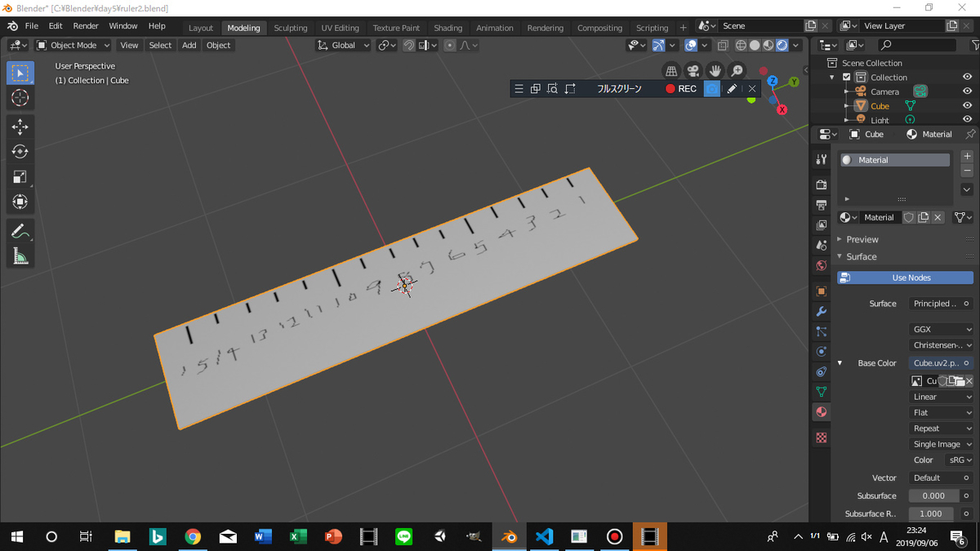
Task: Toggle Collection checkbox in outliner
Action: coord(847,78)
